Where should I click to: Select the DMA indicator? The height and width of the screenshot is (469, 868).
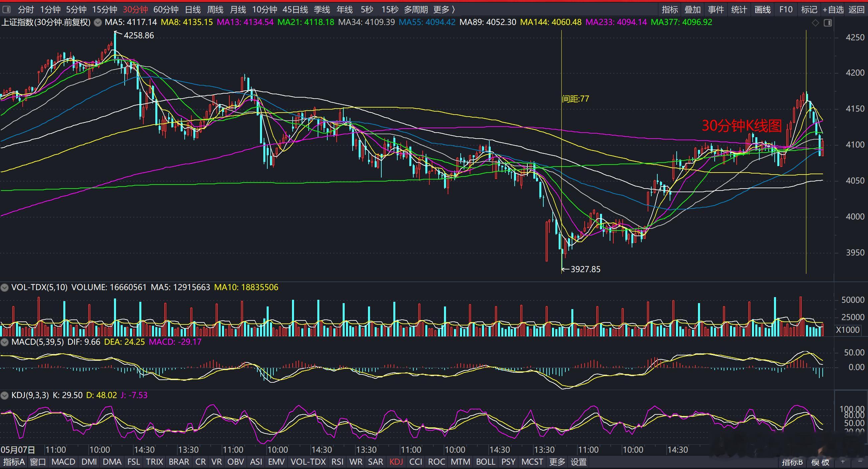click(112, 462)
